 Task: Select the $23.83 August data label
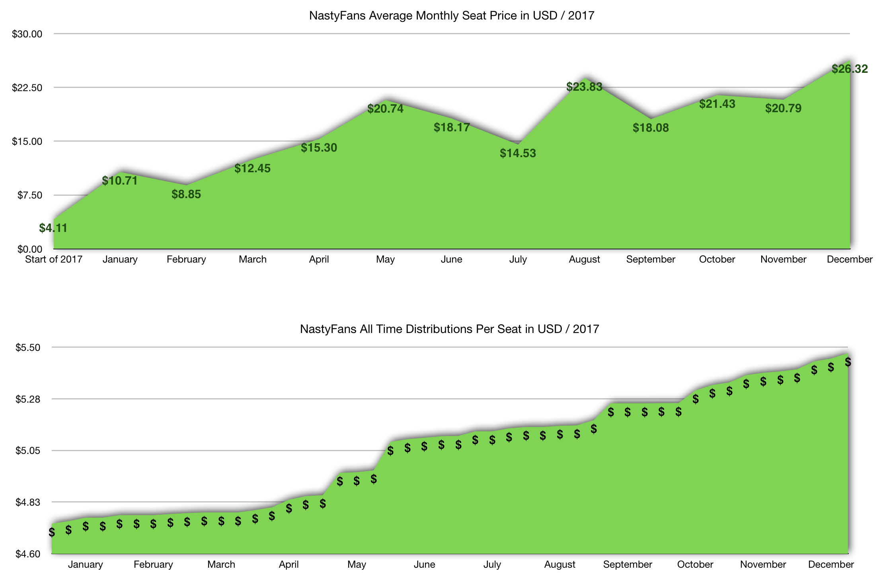tap(584, 86)
